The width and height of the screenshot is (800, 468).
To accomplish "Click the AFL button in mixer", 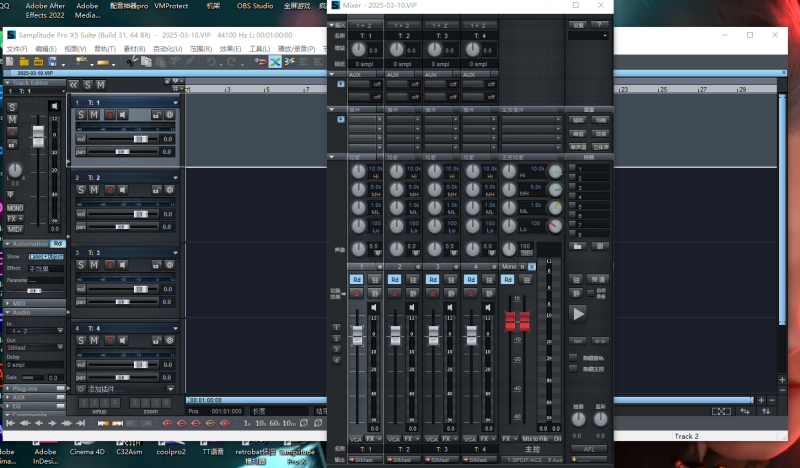I will 589,449.
